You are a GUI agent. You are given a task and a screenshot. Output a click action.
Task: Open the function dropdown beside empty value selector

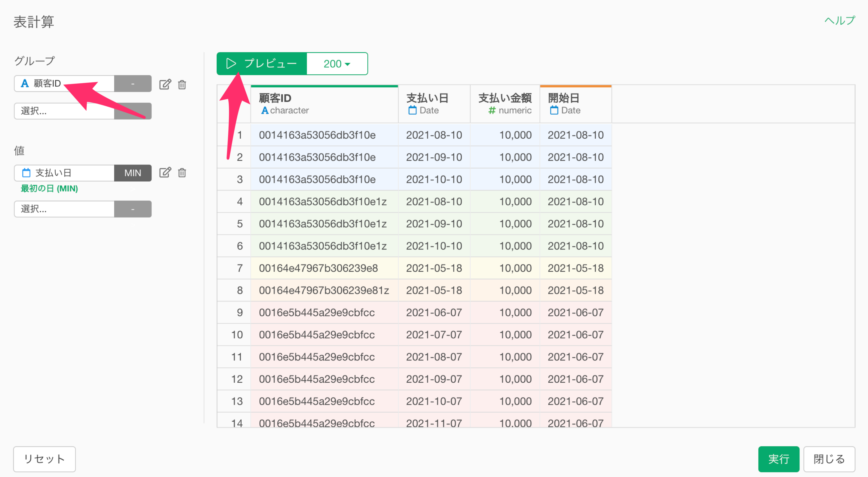click(x=133, y=209)
